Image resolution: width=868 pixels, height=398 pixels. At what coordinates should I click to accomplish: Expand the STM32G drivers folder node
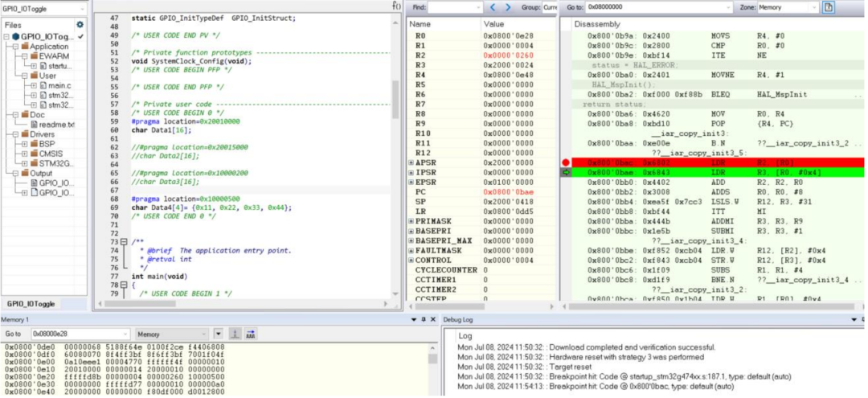click(24, 163)
